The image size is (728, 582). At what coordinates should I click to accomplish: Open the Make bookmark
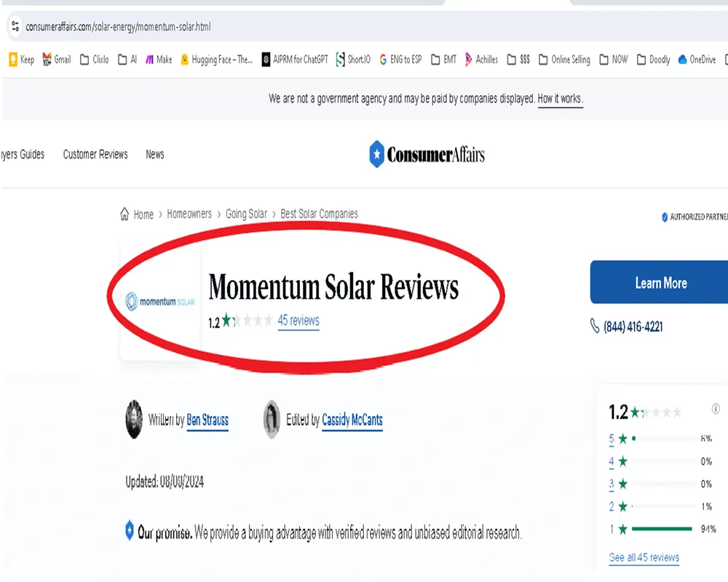pos(158,60)
